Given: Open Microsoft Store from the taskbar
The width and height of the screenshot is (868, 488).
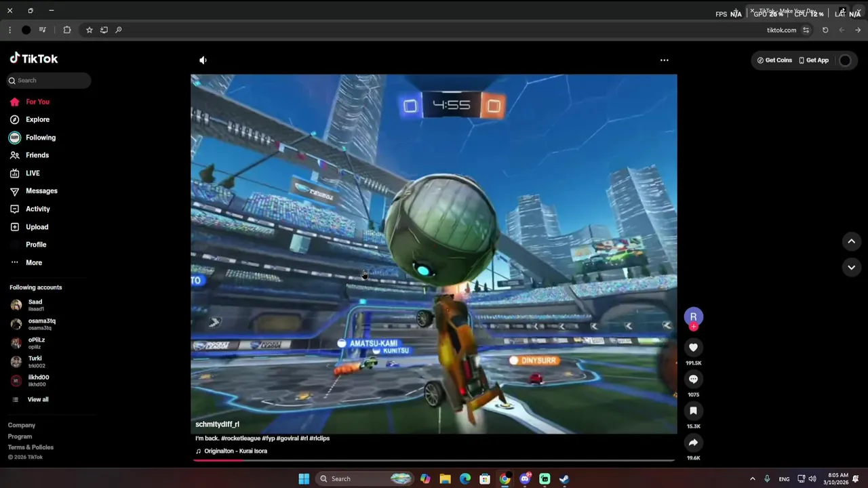Looking at the screenshot, I should [x=485, y=479].
